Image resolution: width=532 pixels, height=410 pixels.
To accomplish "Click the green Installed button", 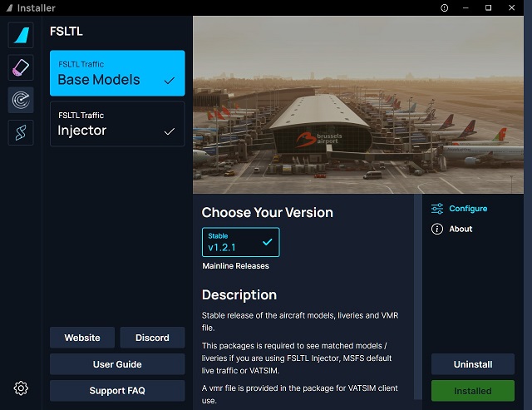I will pos(473,391).
